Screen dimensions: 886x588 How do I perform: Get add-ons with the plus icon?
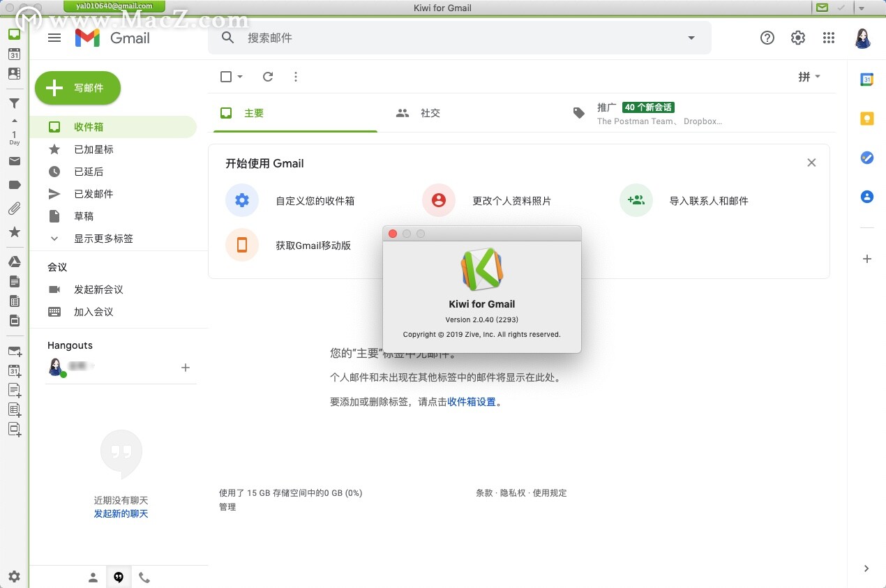866,259
